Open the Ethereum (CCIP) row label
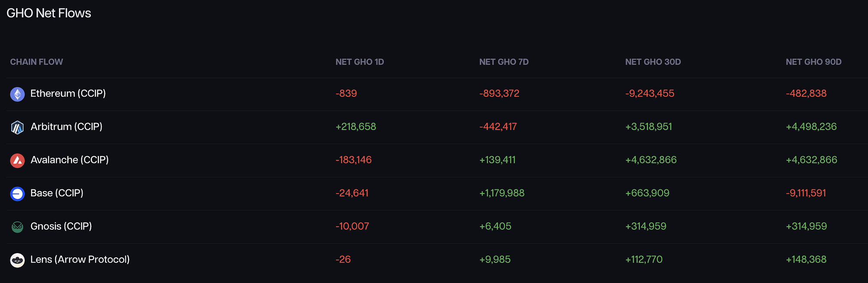Viewport: 868px width, 283px height. (68, 94)
